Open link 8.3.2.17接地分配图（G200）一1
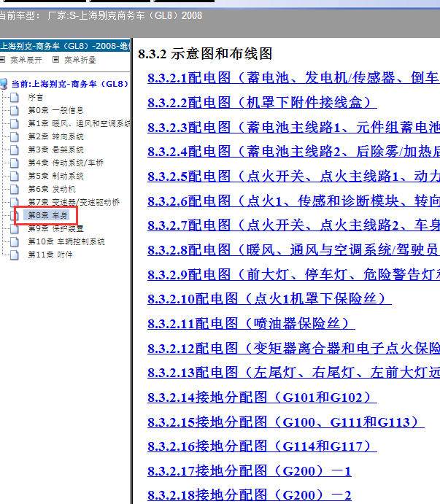 point(250,471)
